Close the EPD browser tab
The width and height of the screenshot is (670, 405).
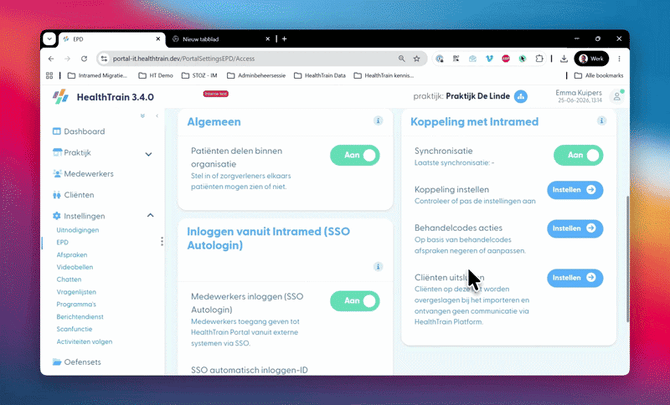[x=158, y=39]
